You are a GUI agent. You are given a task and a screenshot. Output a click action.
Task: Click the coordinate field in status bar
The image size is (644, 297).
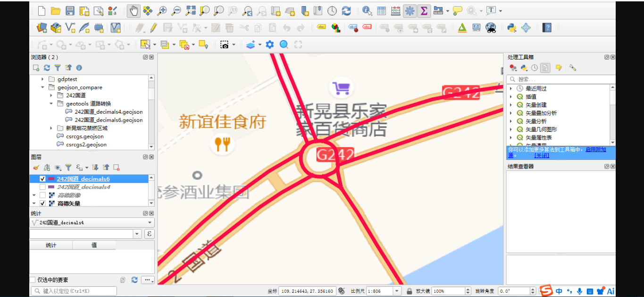click(307, 291)
